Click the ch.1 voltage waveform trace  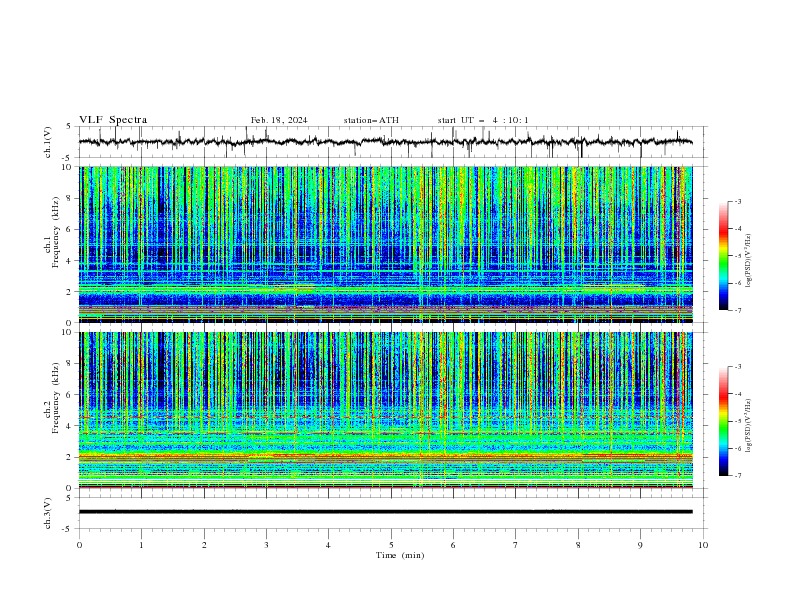pos(385,142)
